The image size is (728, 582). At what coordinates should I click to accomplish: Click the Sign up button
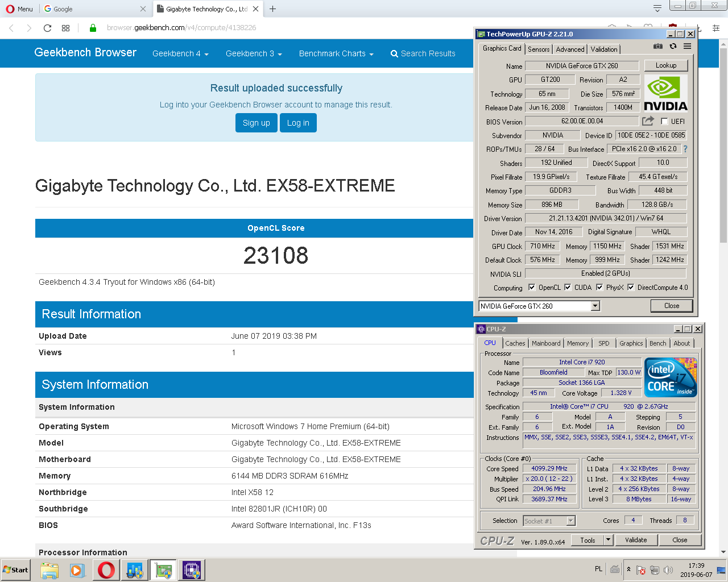tap(257, 123)
